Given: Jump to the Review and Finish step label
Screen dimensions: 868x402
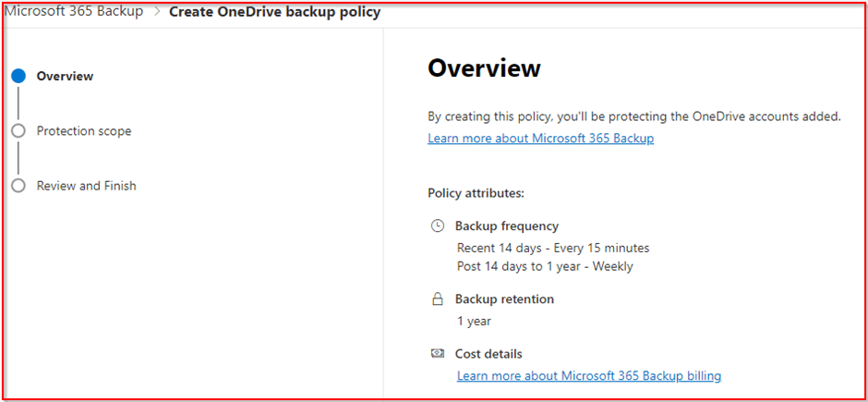Looking at the screenshot, I should tap(86, 186).
